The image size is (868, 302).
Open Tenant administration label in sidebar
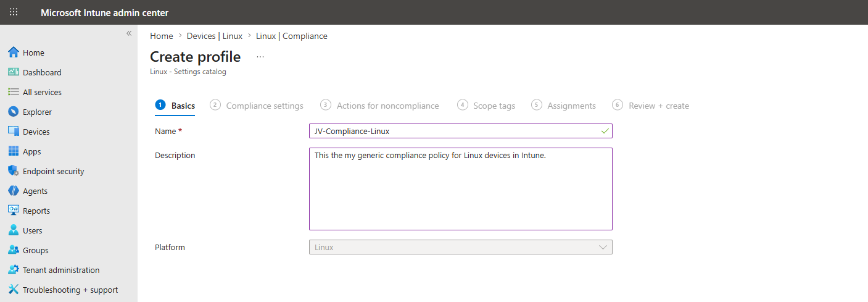click(61, 271)
